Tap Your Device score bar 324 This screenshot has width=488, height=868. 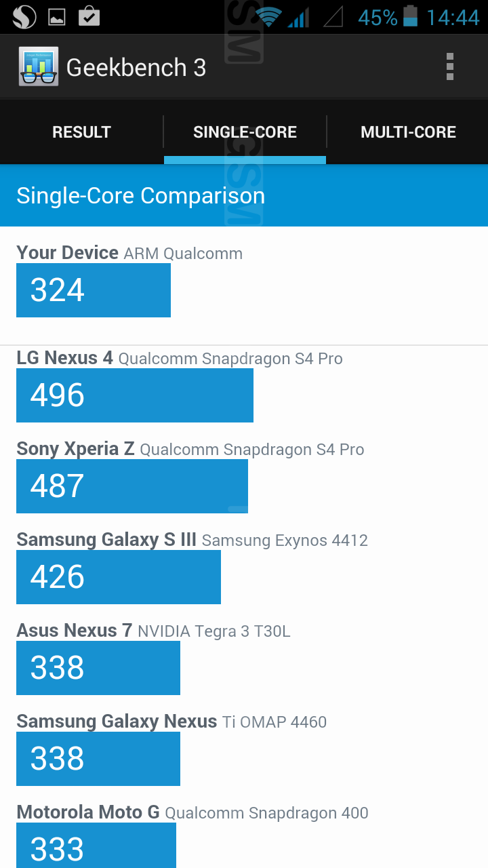click(x=94, y=290)
